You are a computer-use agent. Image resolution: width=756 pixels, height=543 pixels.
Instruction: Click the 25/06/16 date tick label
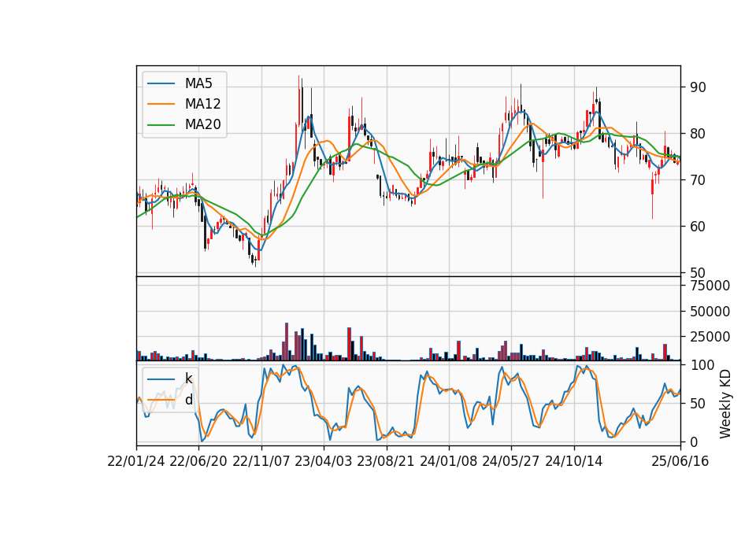tap(680, 461)
